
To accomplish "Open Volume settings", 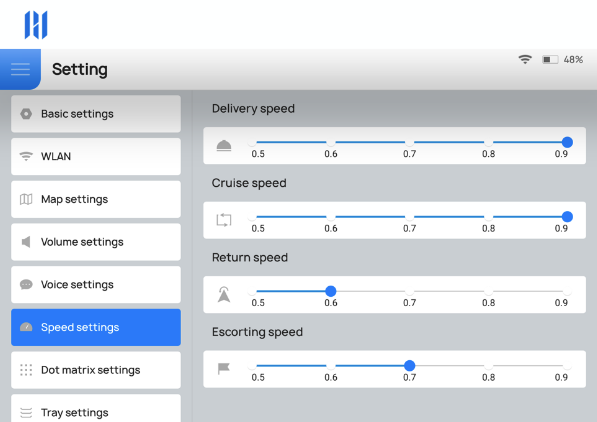I will [96, 242].
